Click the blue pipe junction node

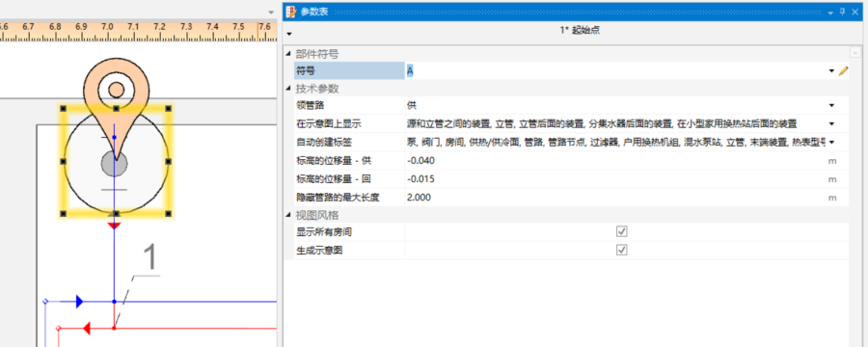[114, 302]
